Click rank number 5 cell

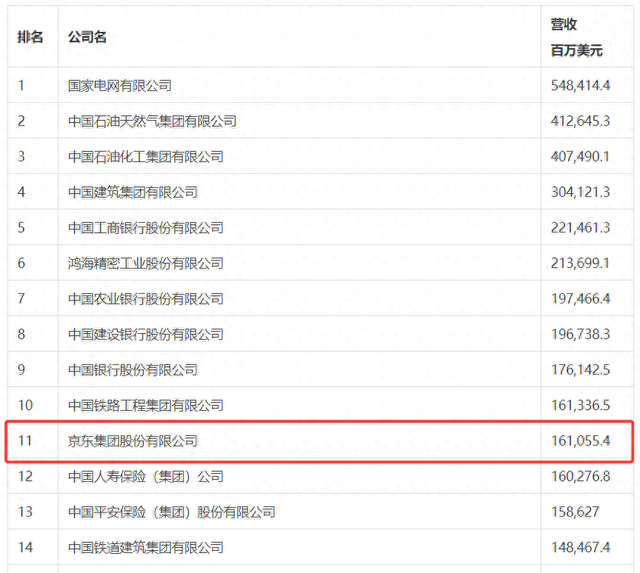coord(21,227)
